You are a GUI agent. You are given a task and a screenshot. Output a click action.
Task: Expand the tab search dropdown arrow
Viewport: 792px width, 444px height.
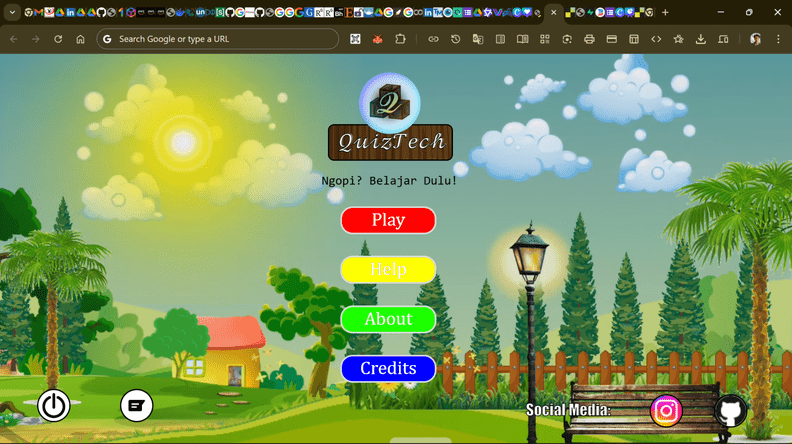(x=10, y=12)
